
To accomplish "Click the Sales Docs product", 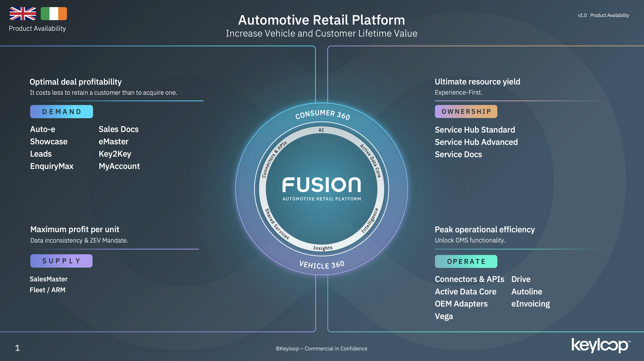I will [x=118, y=129].
